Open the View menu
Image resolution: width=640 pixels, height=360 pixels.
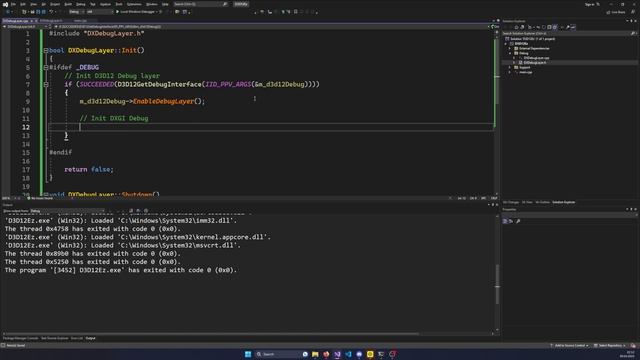coord(33,4)
